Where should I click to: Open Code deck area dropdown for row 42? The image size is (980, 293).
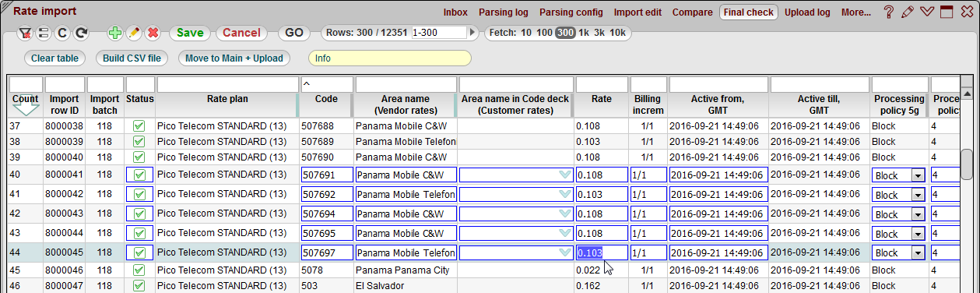coord(565,214)
